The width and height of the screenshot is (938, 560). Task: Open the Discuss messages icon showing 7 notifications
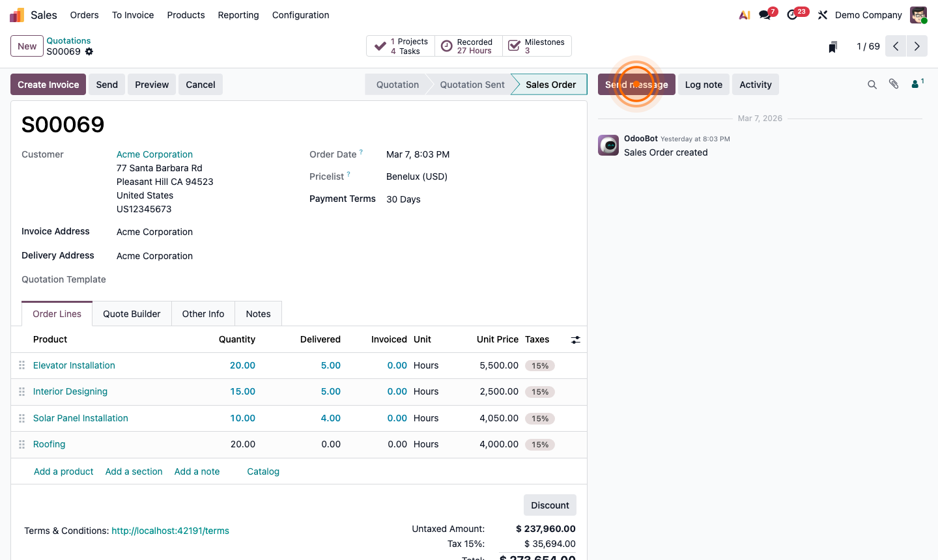tap(764, 14)
